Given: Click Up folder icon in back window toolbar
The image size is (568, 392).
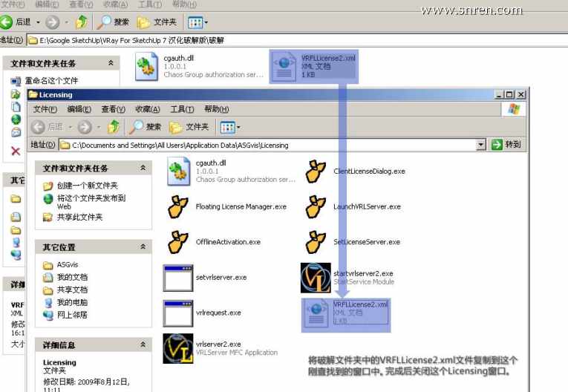Looking at the screenshot, I should (82, 22).
